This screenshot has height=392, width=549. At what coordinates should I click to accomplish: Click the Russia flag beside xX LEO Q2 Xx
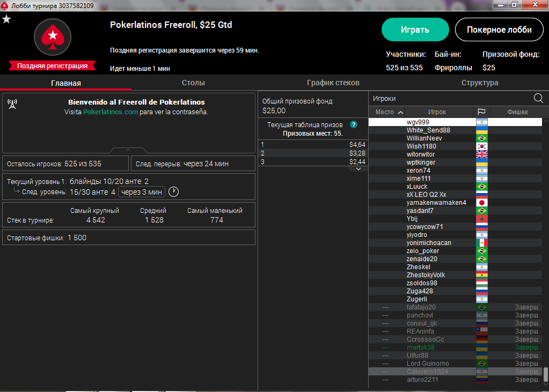(482, 195)
